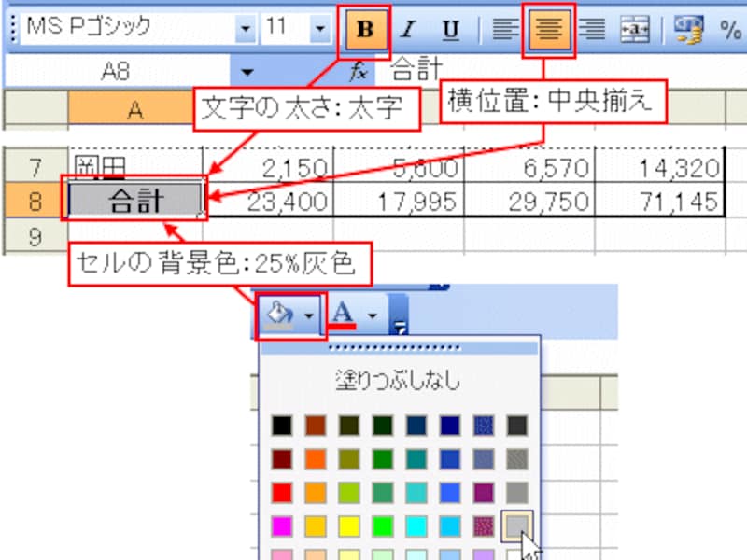Click Merge and Center icon
Viewport: 747px width, 560px height.
point(635,30)
